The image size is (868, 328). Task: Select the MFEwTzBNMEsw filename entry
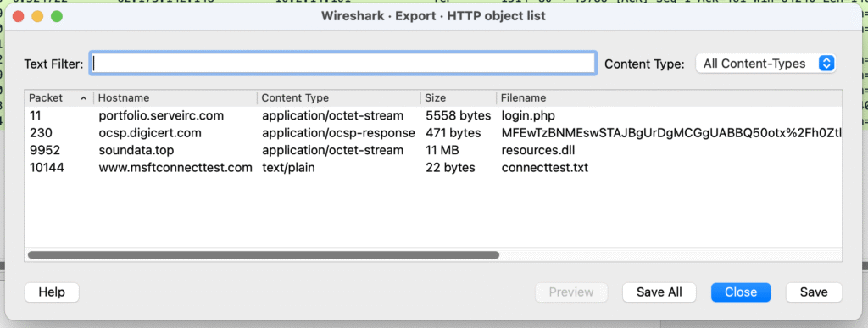[671, 133]
